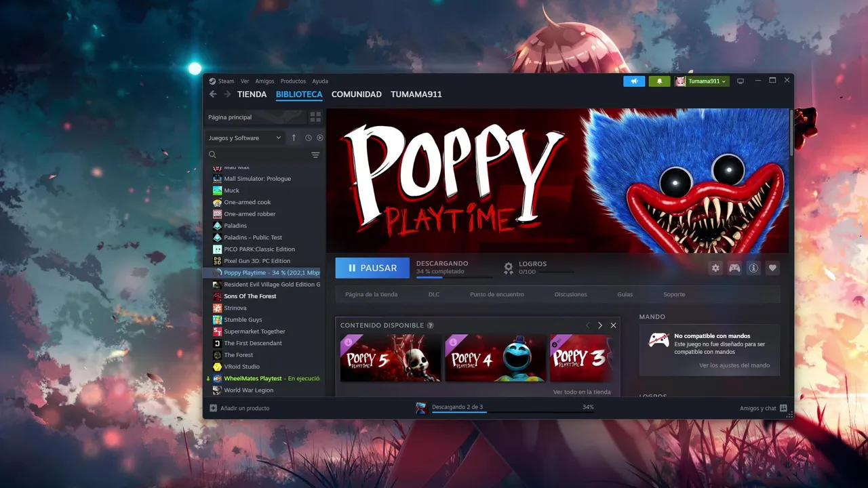Show only ready-to-play games icon
868x488 pixels.
[x=320, y=138]
